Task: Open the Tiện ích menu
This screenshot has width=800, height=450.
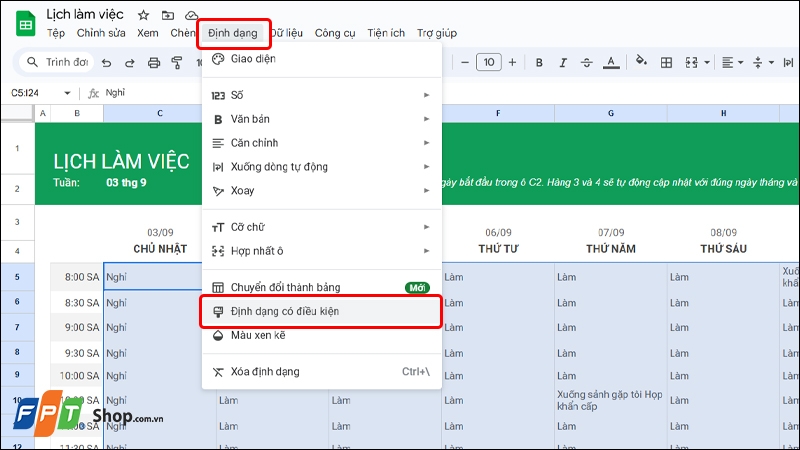Action: click(x=386, y=33)
